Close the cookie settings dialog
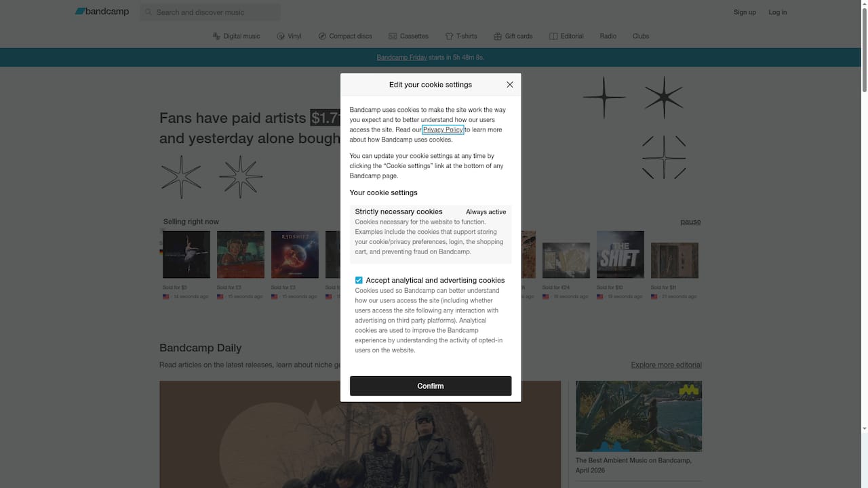Screen dimensions: 868x488 tap(510, 85)
